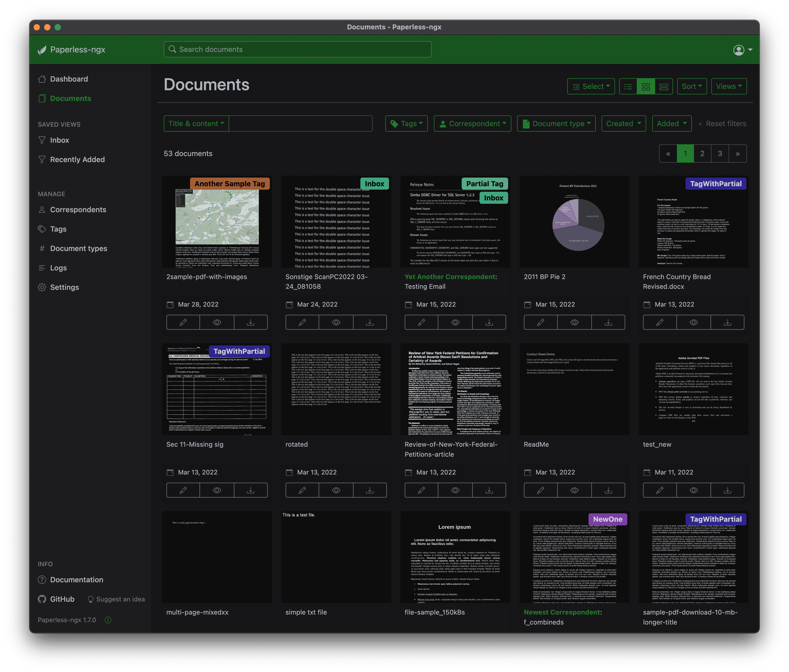Edit Sonstige ScanPC2022 document pencil icon
Screen dimensions: 789x672
[302, 322]
